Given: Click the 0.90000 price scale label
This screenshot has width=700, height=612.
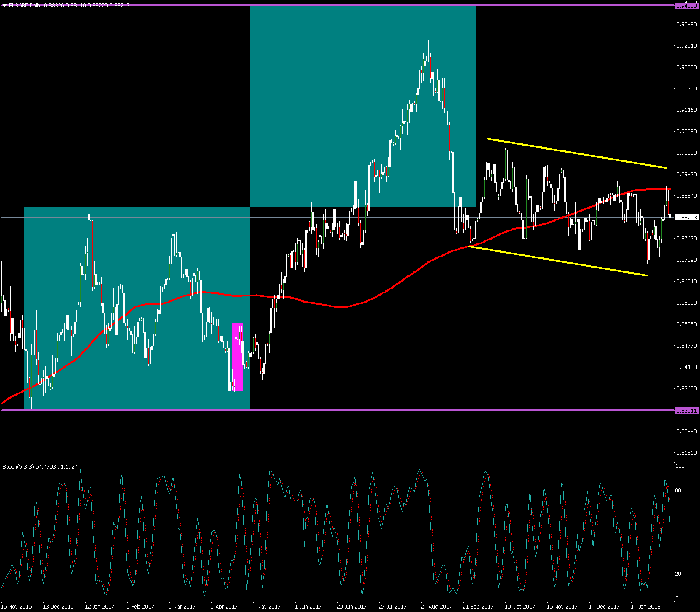Looking at the screenshot, I should point(686,153).
